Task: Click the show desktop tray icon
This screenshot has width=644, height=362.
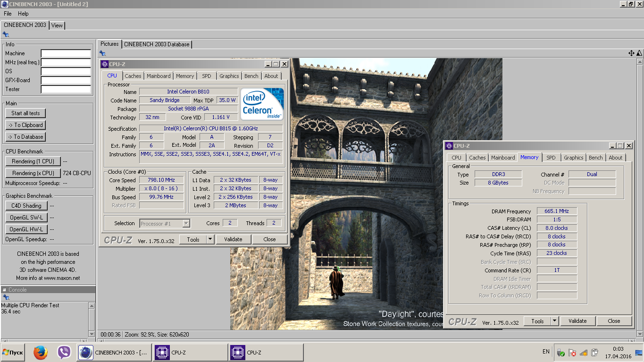Action: (639, 353)
